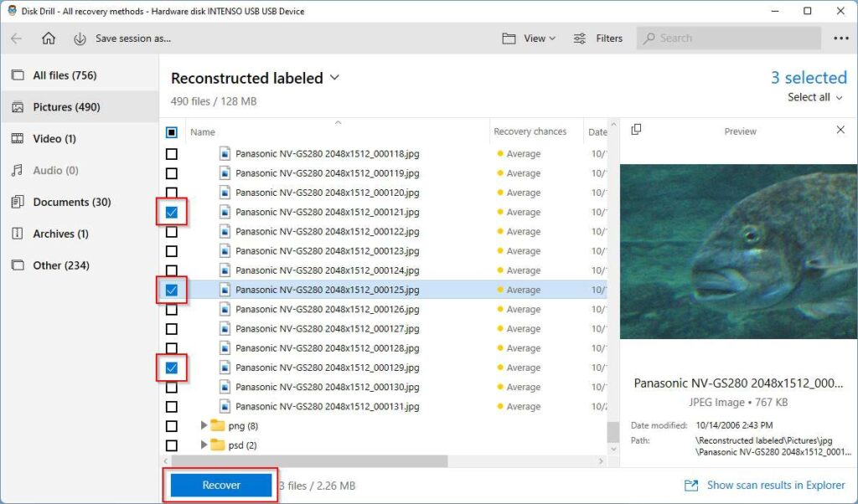Click the Save session icon
Viewport: 858px width, 504px height.
pos(79,39)
